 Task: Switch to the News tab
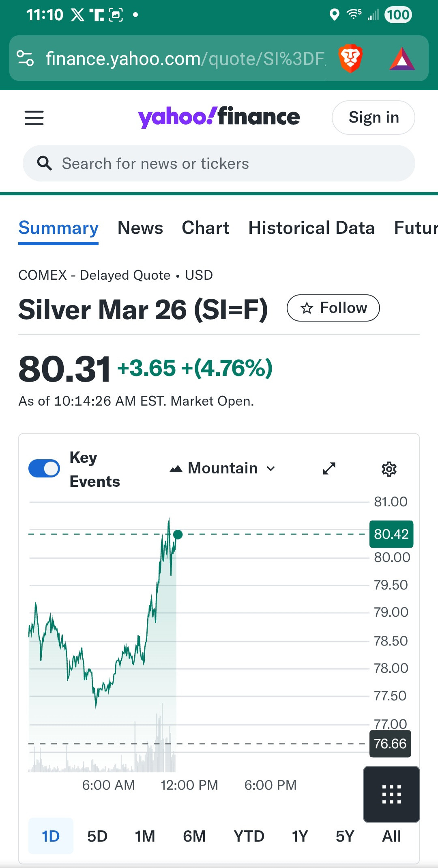point(140,228)
